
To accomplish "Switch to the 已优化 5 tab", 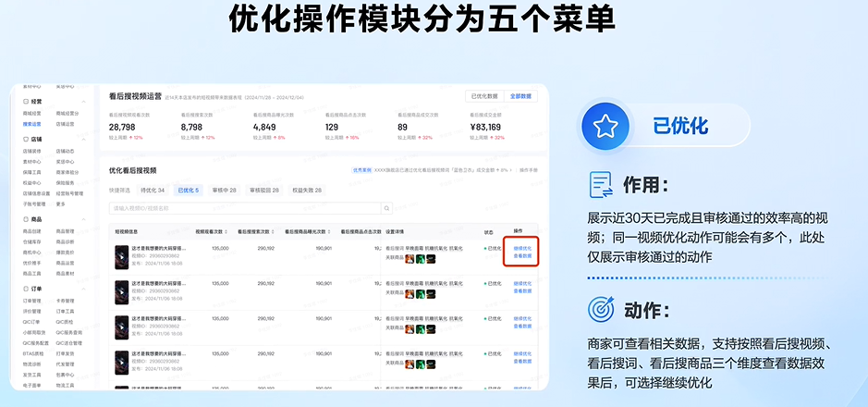I will [x=188, y=190].
